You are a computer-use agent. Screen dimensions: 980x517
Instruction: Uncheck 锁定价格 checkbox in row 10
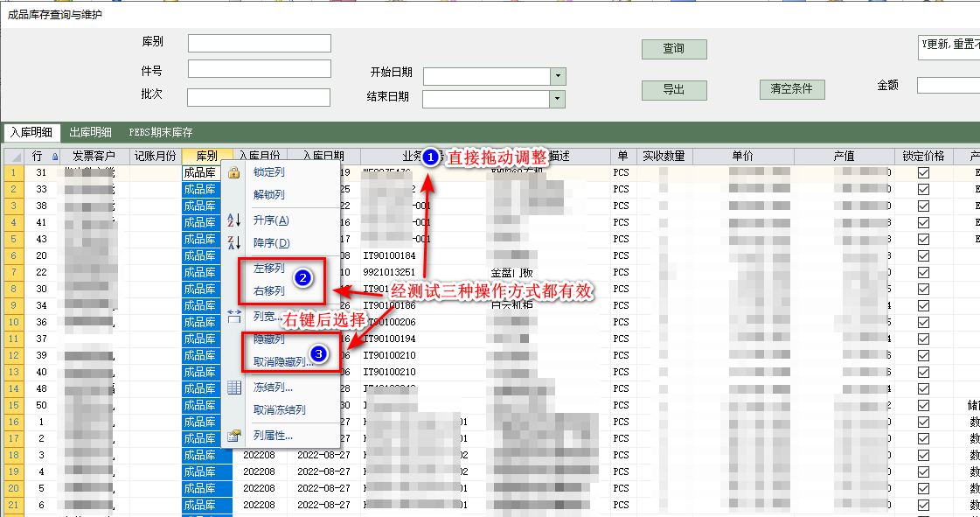click(923, 322)
